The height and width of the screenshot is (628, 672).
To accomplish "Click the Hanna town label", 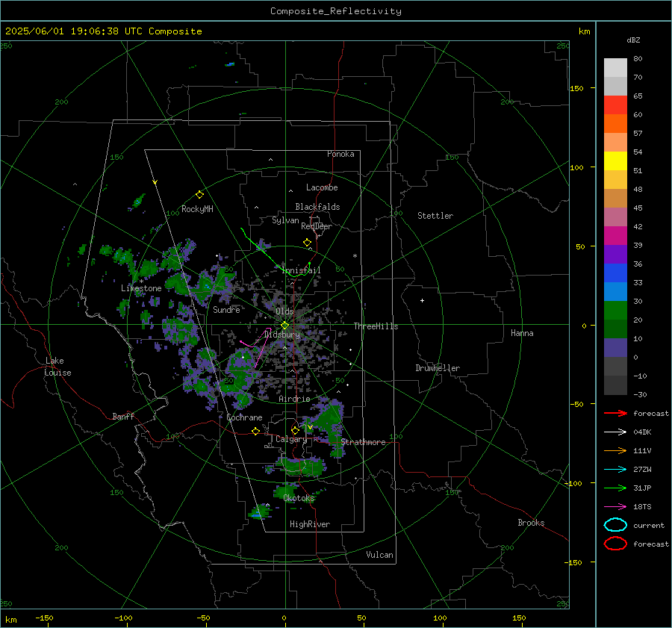I will tap(522, 333).
